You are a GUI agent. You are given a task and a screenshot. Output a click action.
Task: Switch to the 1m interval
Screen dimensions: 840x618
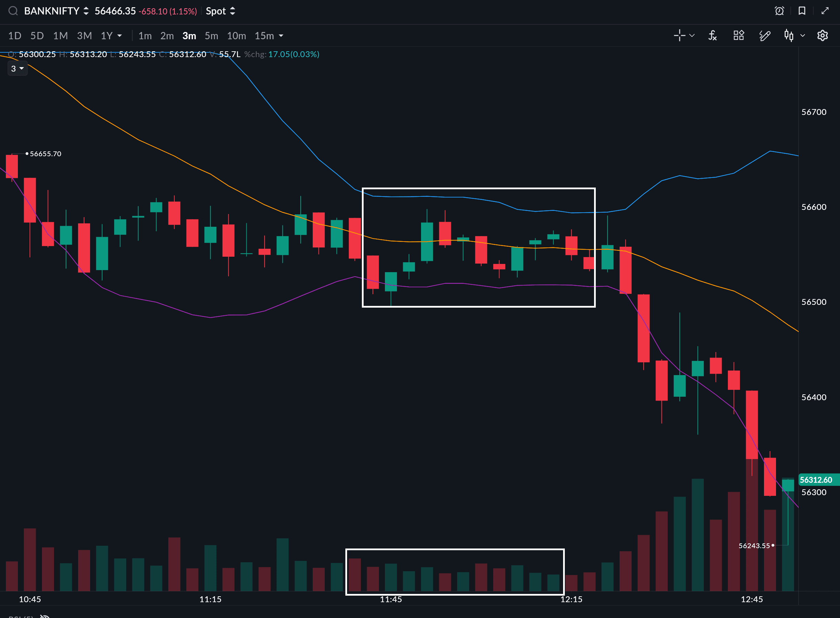tap(145, 35)
